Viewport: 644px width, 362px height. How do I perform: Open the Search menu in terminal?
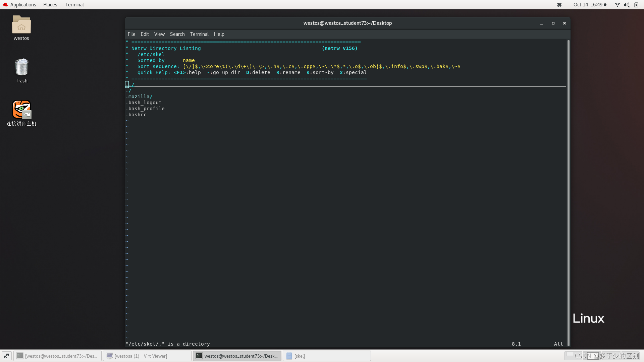(177, 34)
